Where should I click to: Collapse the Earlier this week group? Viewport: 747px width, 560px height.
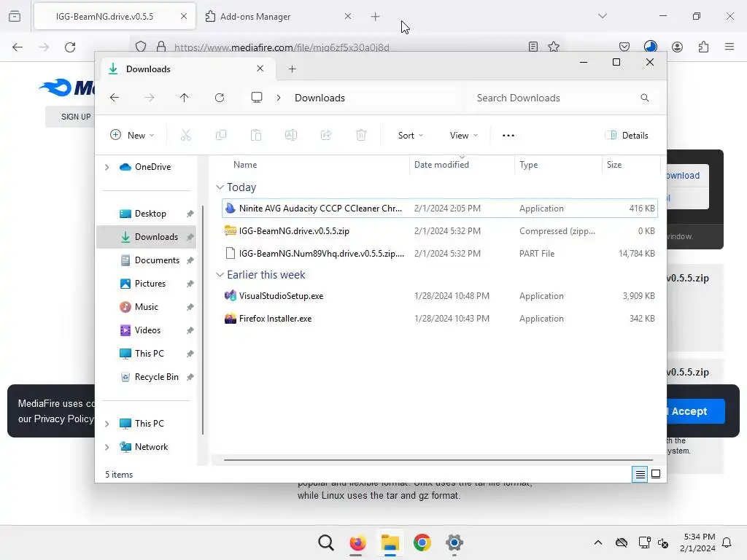coord(220,275)
